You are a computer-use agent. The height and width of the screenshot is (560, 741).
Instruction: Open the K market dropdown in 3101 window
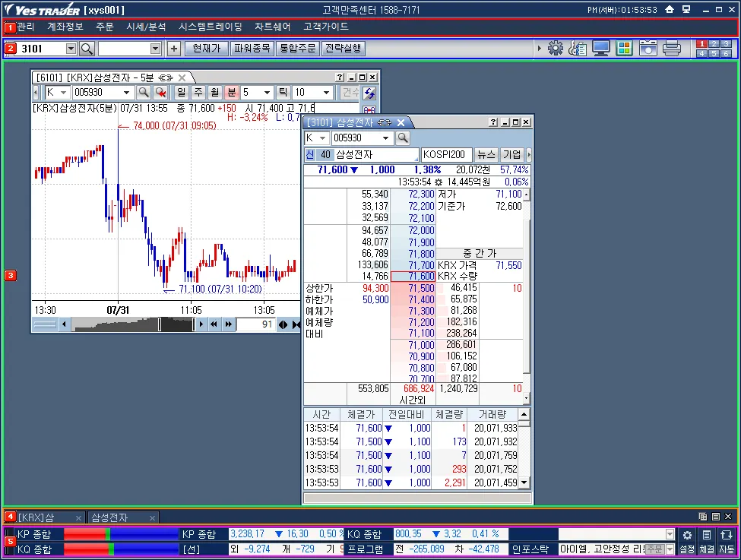click(323, 138)
